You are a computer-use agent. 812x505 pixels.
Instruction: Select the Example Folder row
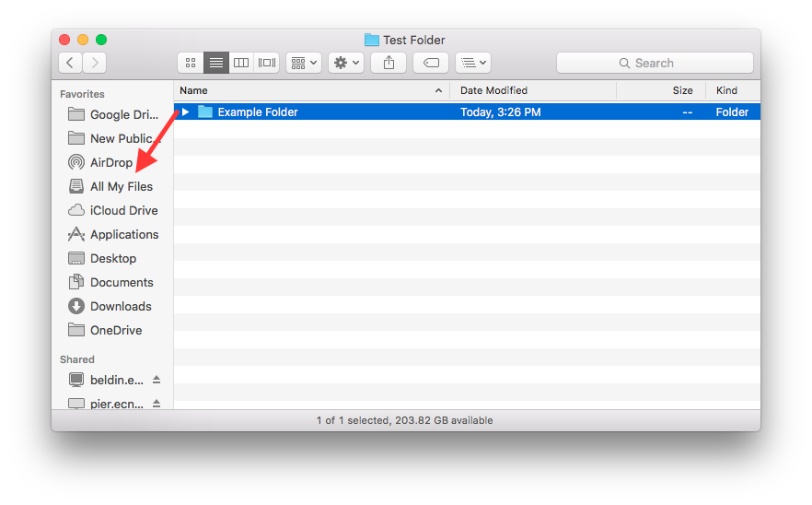(368, 112)
